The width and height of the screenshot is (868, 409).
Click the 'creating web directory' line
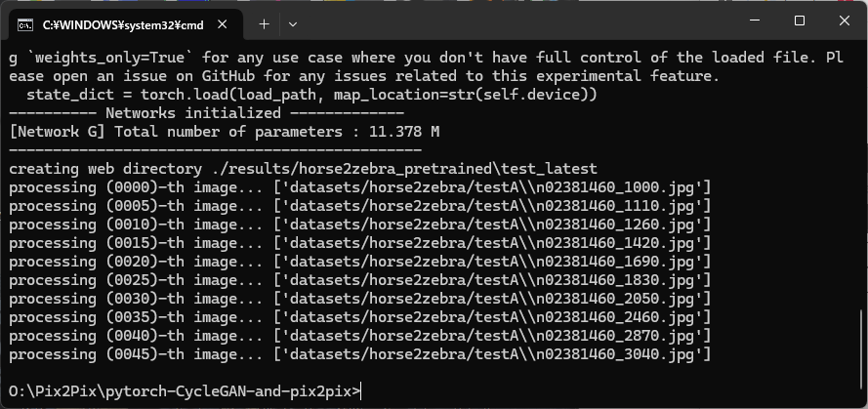(303, 169)
